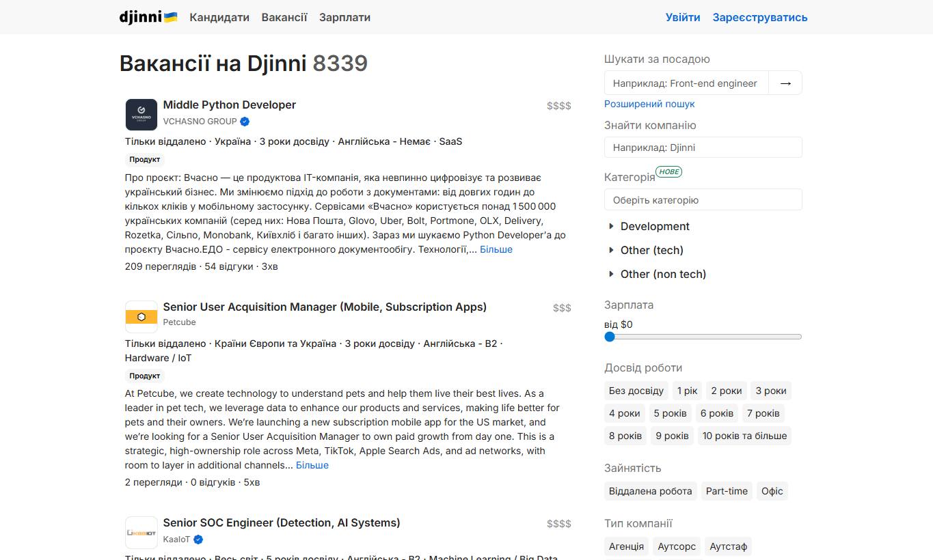Open 'Розширений пошук' advanced search link

649,104
